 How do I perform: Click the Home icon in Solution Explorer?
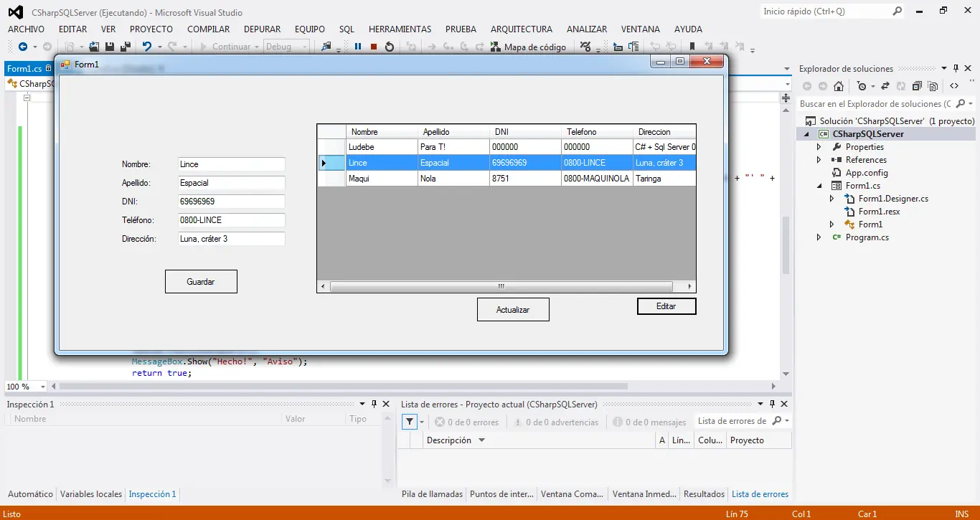pyautogui.click(x=839, y=86)
